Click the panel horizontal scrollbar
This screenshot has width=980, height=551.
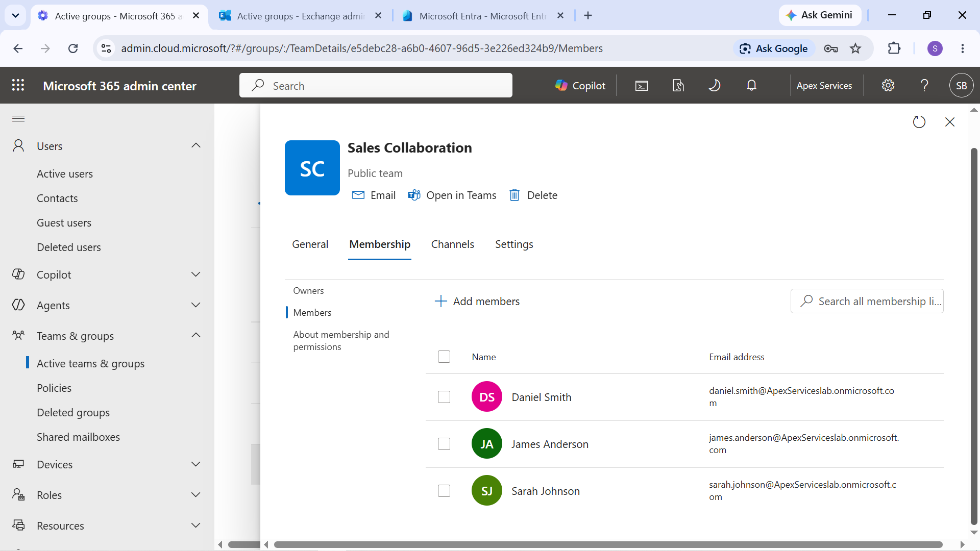click(x=607, y=544)
